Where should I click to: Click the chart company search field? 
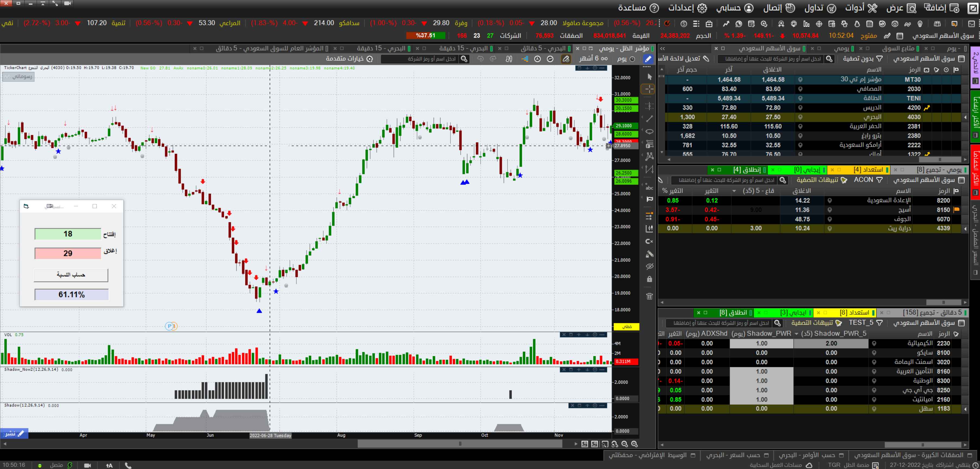420,59
